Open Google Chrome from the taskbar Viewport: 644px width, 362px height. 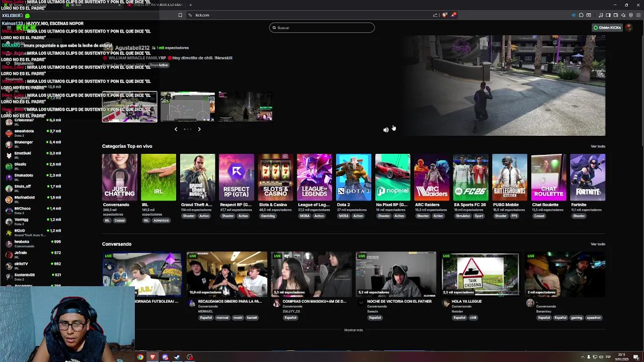pyautogui.click(x=140, y=357)
